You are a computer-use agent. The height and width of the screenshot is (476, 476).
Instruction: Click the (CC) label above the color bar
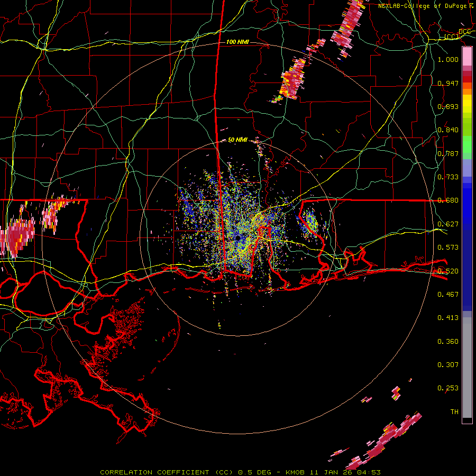(x=452, y=36)
